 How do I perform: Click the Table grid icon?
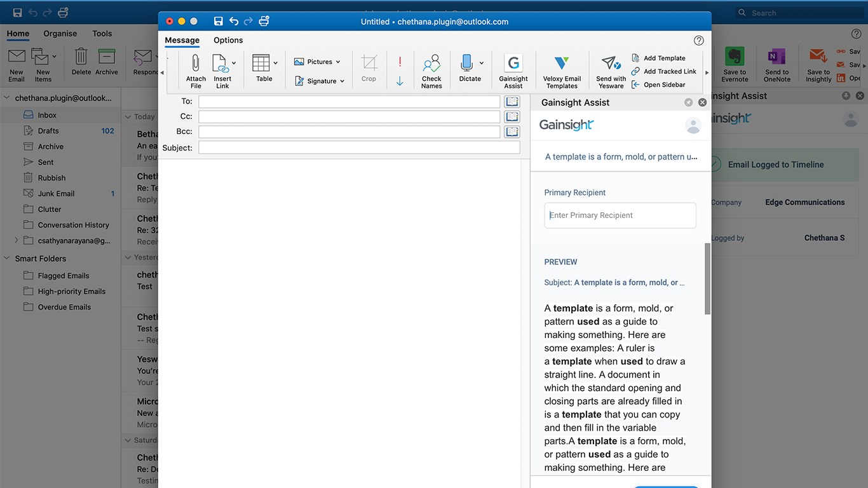[x=261, y=63]
